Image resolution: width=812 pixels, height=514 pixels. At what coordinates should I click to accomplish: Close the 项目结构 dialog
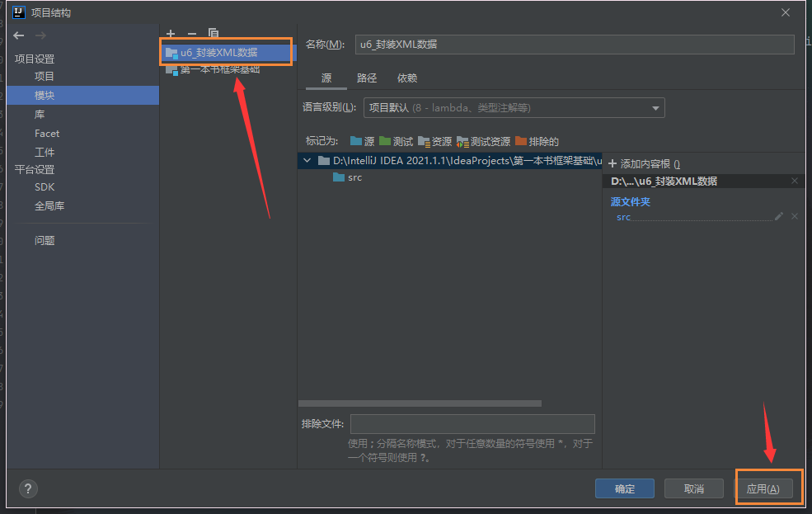pos(786,12)
